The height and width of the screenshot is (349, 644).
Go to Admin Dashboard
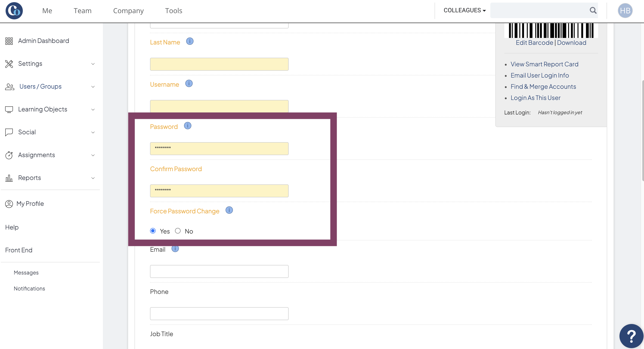[x=43, y=41]
